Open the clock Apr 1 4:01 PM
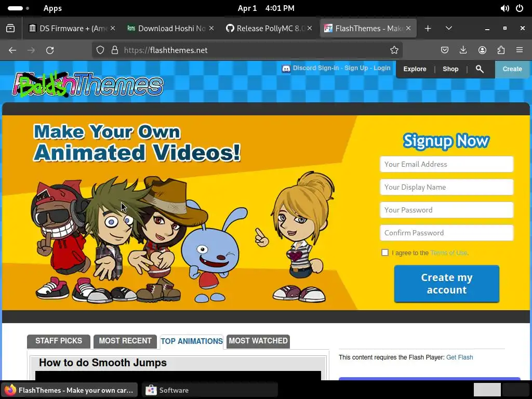Viewport: 532px width, 399px height. point(266,8)
